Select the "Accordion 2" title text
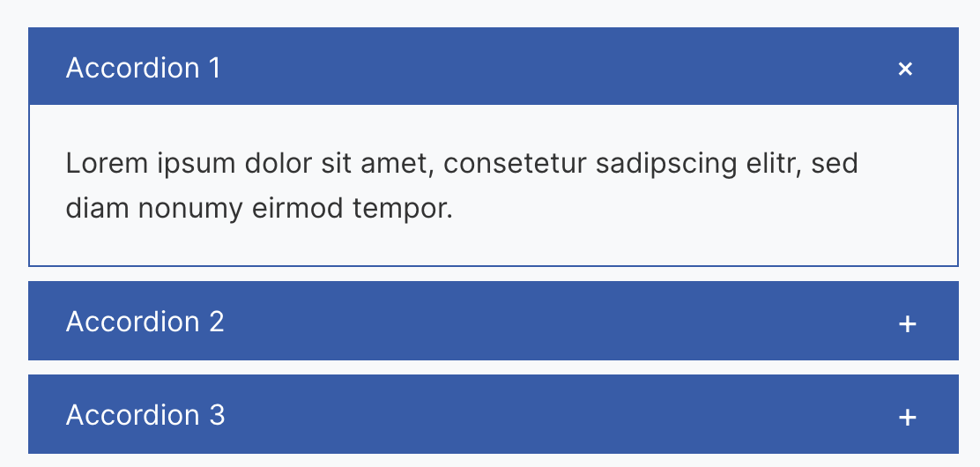 [x=145, y=322]
